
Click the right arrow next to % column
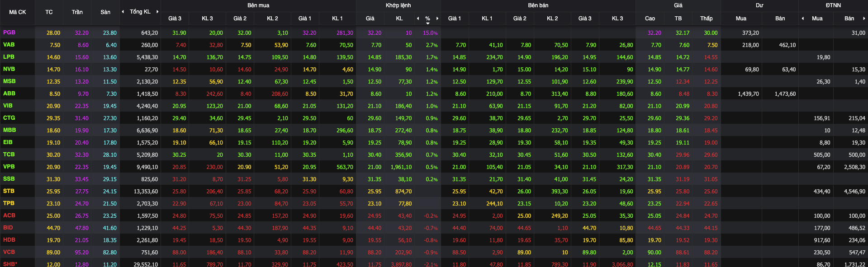tap(437, 19)
